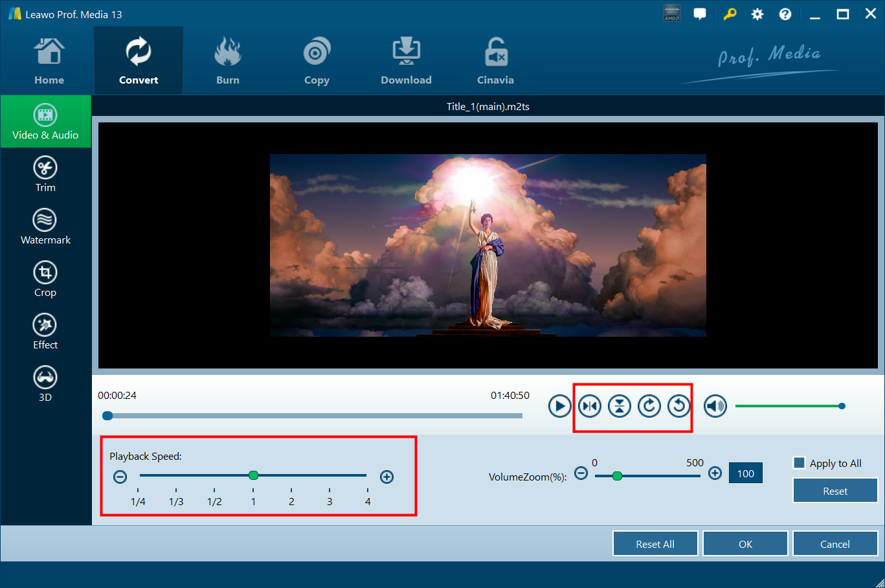The image size is (885, 588).
Task: Switch to the Convert module
Action: pos(139,62)
